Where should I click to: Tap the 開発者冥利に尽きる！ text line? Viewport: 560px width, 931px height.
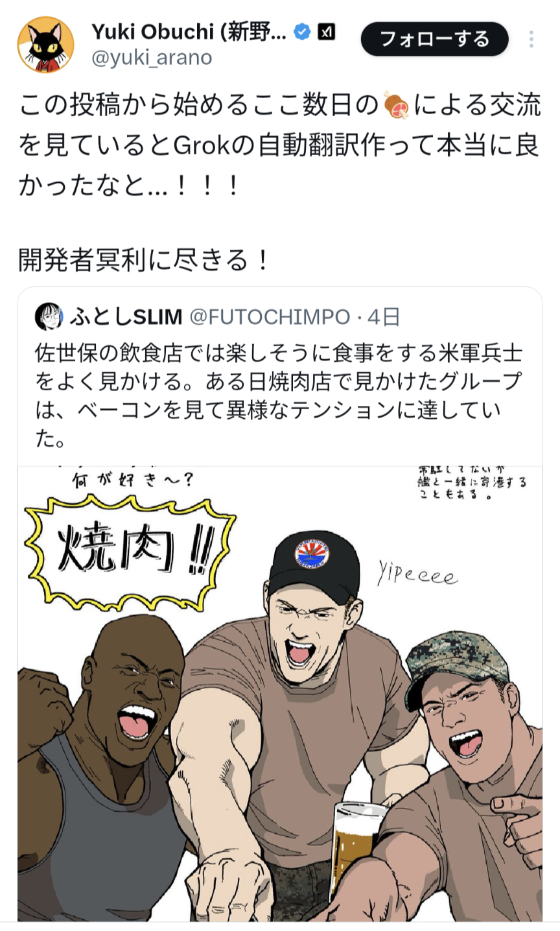[143, 260]
